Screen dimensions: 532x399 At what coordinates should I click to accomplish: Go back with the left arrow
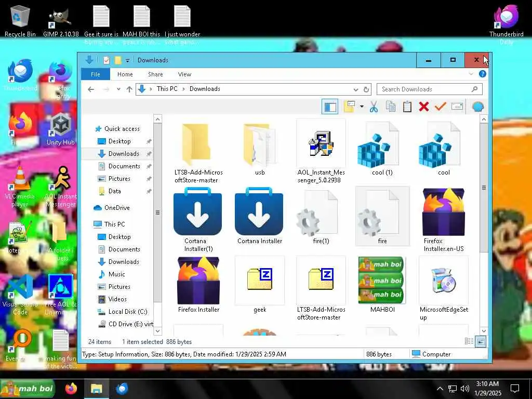(x=90, y=89)
